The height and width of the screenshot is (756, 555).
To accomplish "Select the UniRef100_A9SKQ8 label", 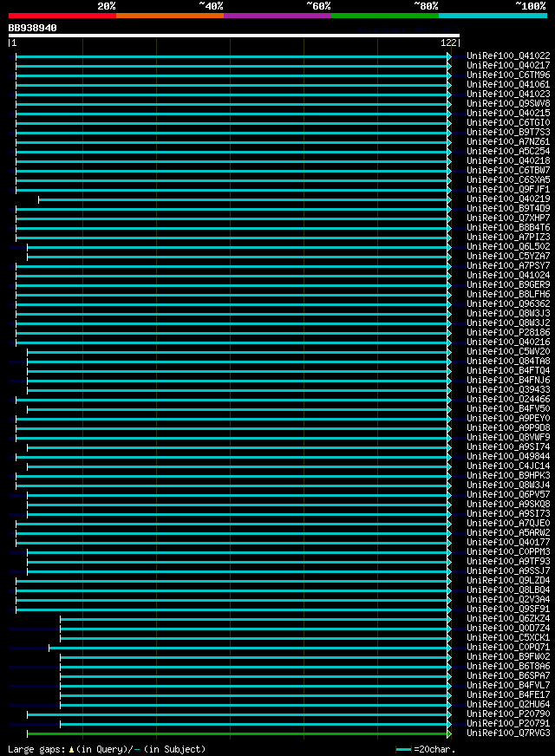I will [508, 505].
